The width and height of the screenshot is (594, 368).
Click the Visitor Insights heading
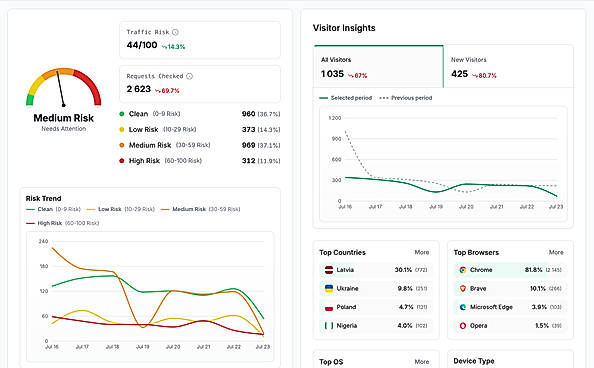click(x=344, y=28)
